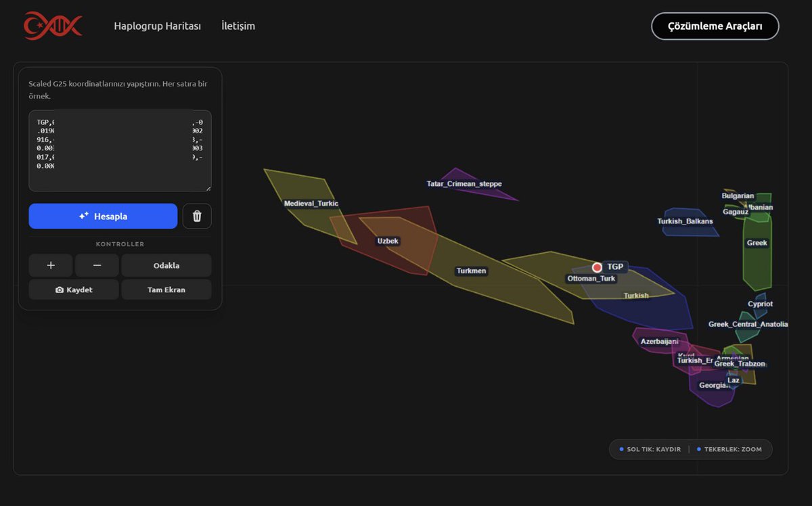Click the Tatar_Crimean_steppe label
Image resolution: width=812 pixels, height=506 pixels.
pyautogui.click(x=464, y=184)
